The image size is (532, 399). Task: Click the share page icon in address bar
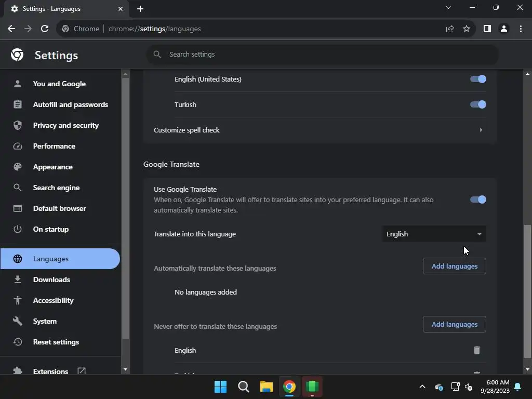450,29
